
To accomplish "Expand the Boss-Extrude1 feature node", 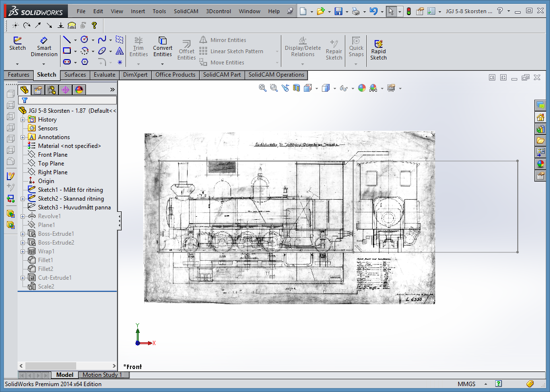I will pos(23,233).
